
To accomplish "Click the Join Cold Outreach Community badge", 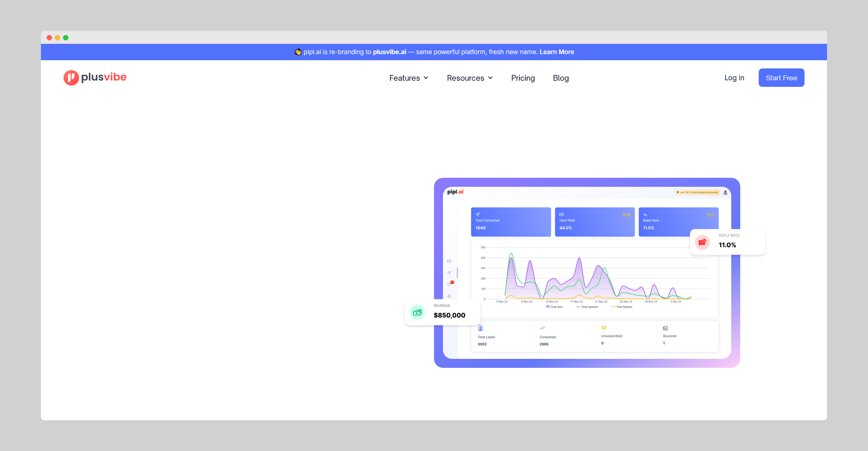I will pyautogui.click(x=697, y=192).
